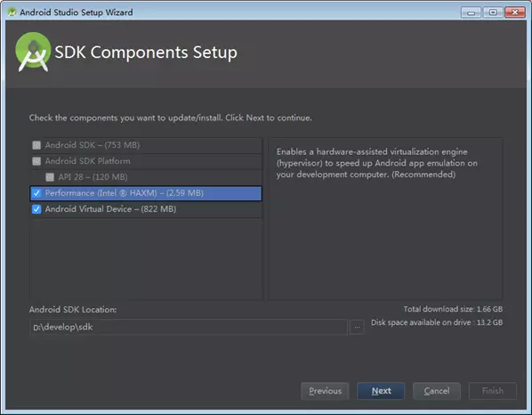The height and width of the screenshot is (415, 532).
Task: Click the HAXM description text panel
Action: (x=385, y=218)
